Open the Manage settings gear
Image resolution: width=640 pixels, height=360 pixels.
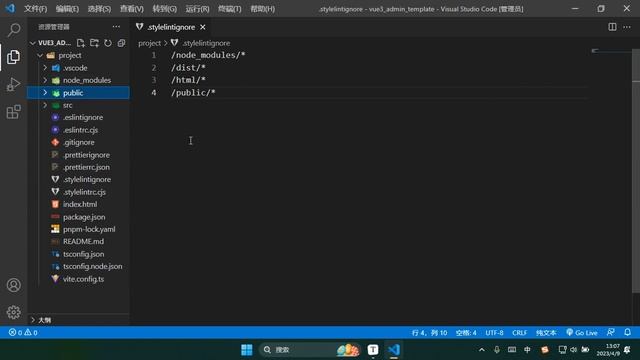coord(13,312)
